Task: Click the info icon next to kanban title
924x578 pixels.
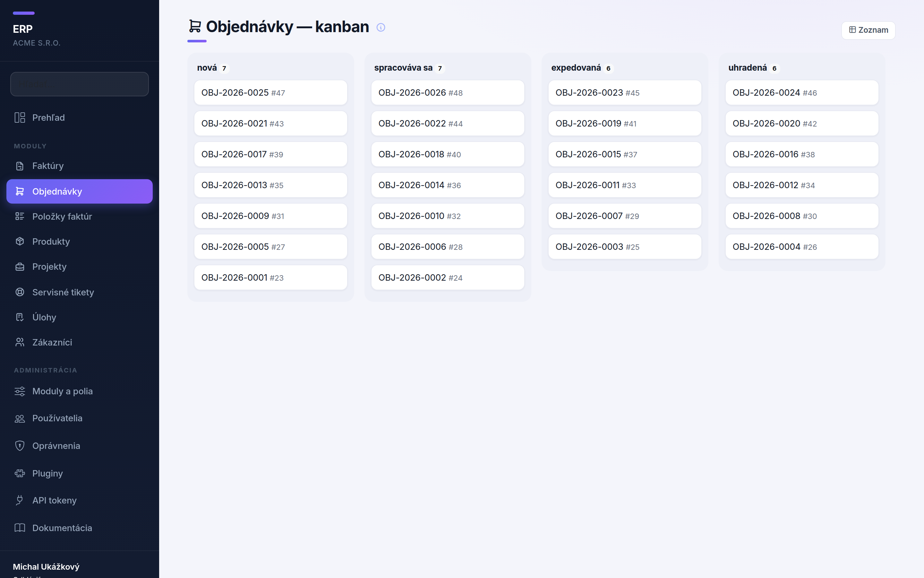Action: click(x=381, y=27)
